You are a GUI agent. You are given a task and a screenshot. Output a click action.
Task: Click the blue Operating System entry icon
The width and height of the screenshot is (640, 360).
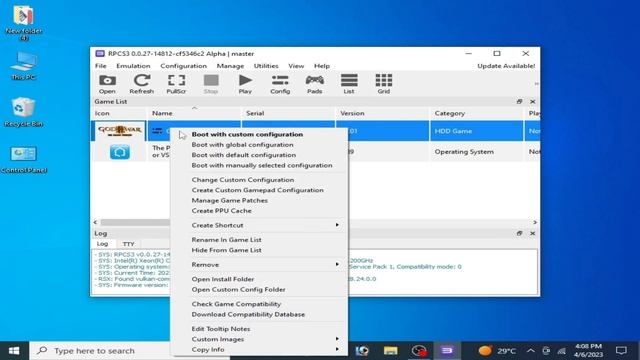point(120,152)
